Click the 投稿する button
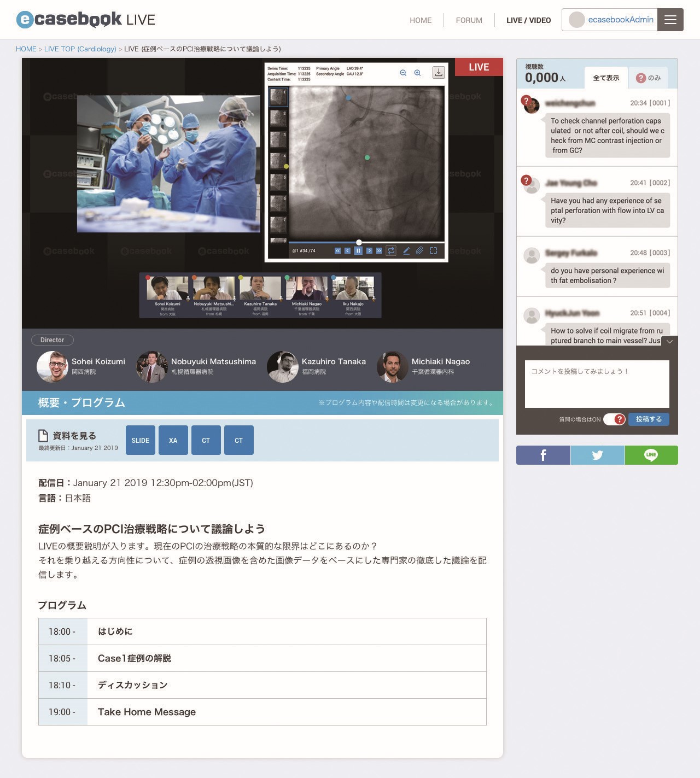This screenshot has width=700, height=778. click(649, 419)
